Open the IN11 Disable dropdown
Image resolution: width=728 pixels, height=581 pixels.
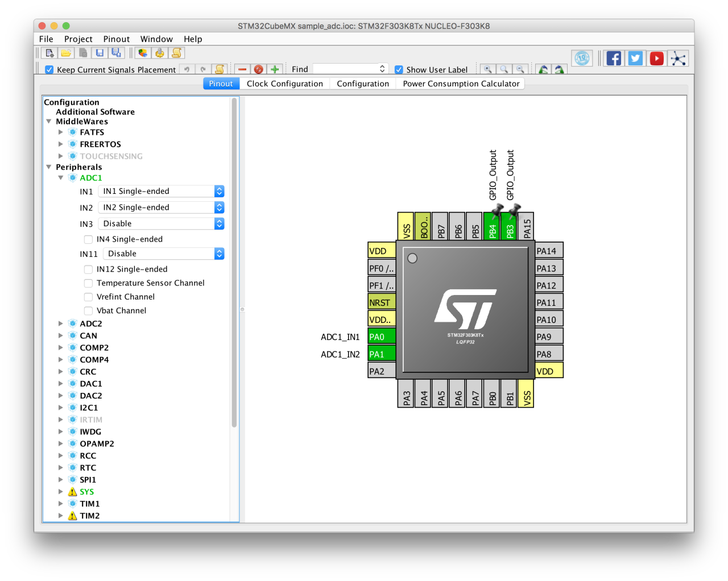(x=164, y=254)
